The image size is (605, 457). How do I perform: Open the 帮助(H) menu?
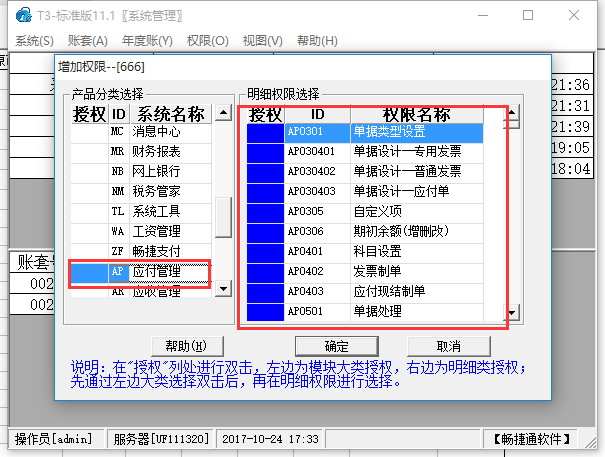(x=317, y=41)
